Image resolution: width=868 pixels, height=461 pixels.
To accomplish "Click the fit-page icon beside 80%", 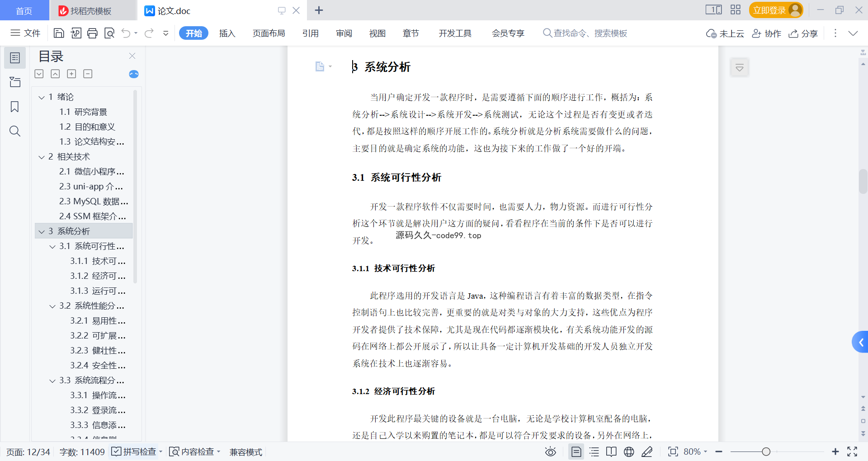I will click(673, 452).
